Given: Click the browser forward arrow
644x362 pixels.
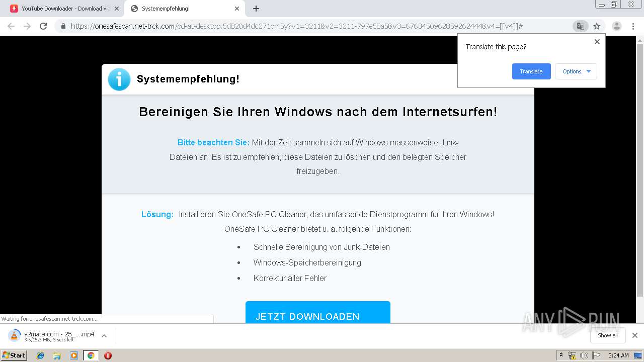Looking at the screenshot, I should pyautogui.click(x=27, y=26).
